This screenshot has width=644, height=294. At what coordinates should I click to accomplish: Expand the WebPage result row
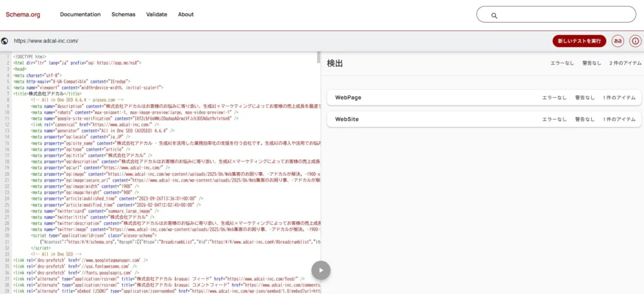[x=484, y=97]
